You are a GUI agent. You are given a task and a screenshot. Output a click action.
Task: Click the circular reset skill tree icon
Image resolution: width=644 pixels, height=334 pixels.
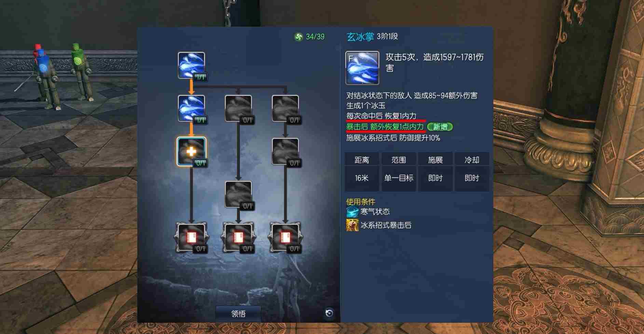coord(329,313)
